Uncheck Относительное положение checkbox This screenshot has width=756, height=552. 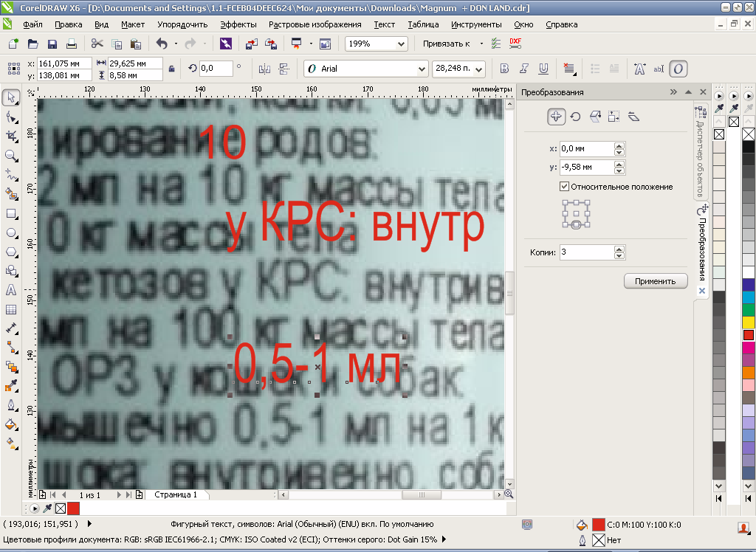click(x=564, y=187)
